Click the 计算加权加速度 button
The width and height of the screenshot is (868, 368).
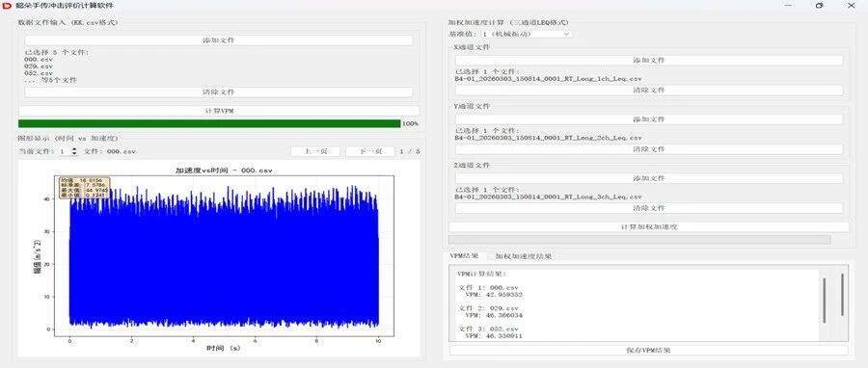pos(649,227)
